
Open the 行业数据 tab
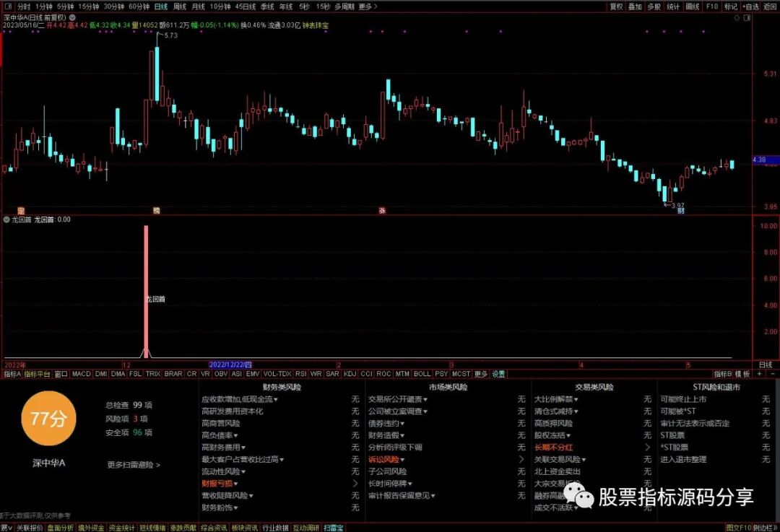275,528
